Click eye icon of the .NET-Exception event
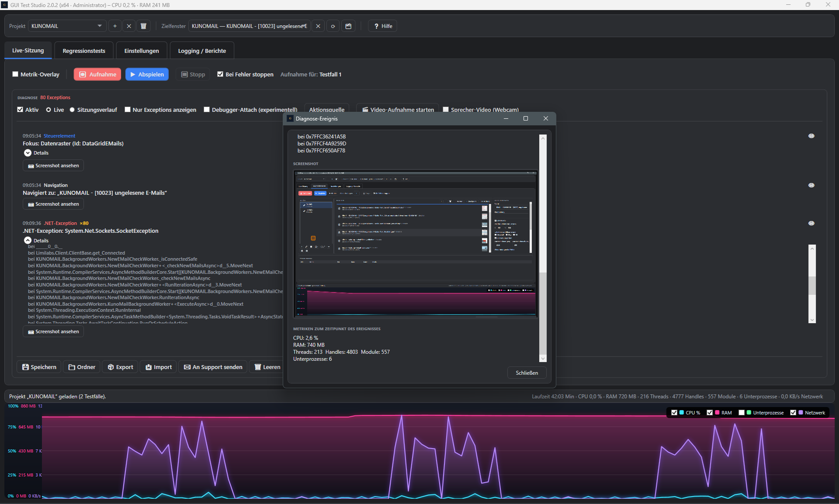Viewport: 839px width, 504px height. coord(811,223)
